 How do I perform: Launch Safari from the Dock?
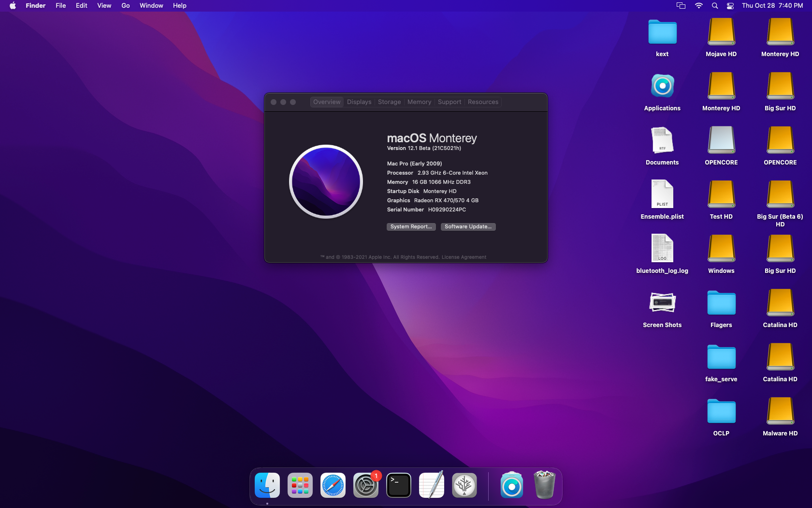coord(333,485)
